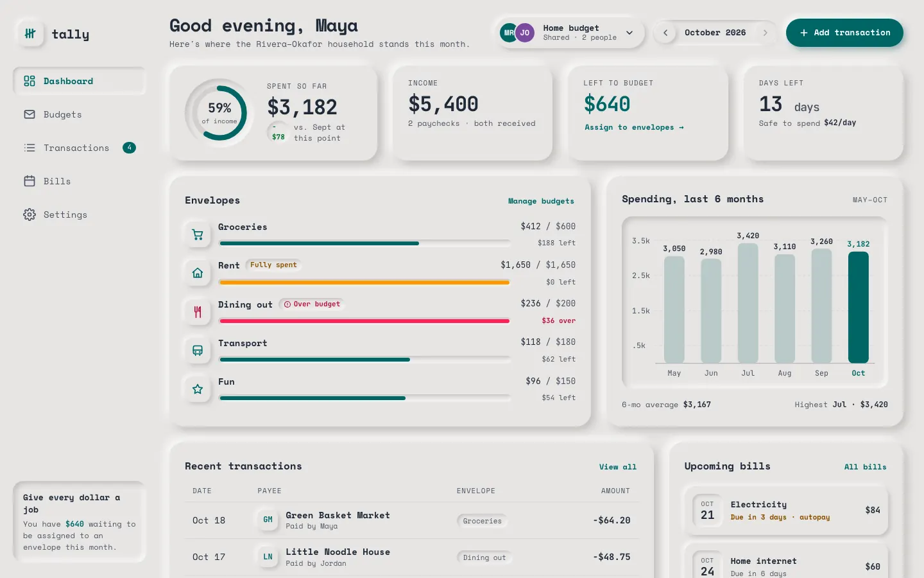The height and width of the screenshot is (578, 924).
Task: Expand the Home budget selector
Action: [569, 33]
